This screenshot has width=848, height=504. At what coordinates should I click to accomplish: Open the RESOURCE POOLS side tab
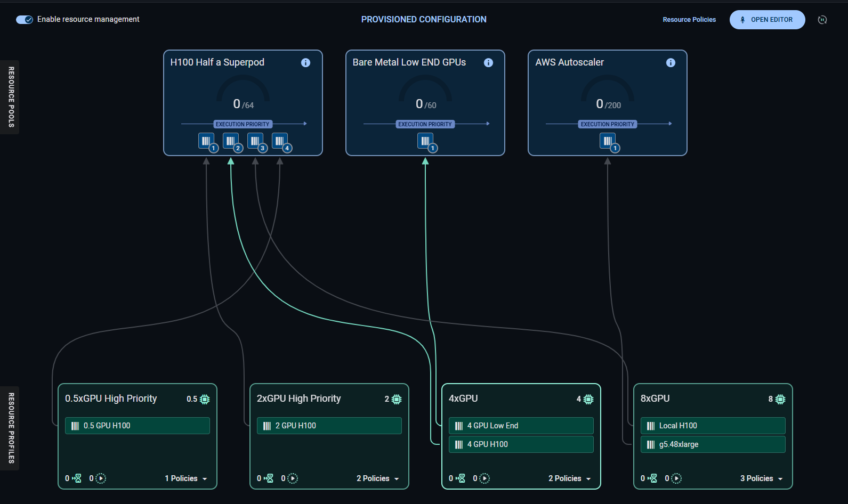pos(11,97)
